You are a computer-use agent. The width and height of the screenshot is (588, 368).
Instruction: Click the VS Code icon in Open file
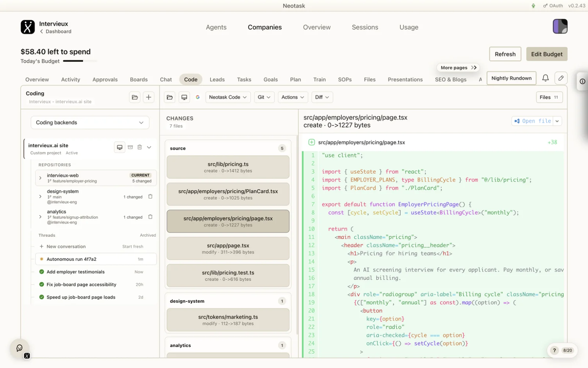coord(517,121)
